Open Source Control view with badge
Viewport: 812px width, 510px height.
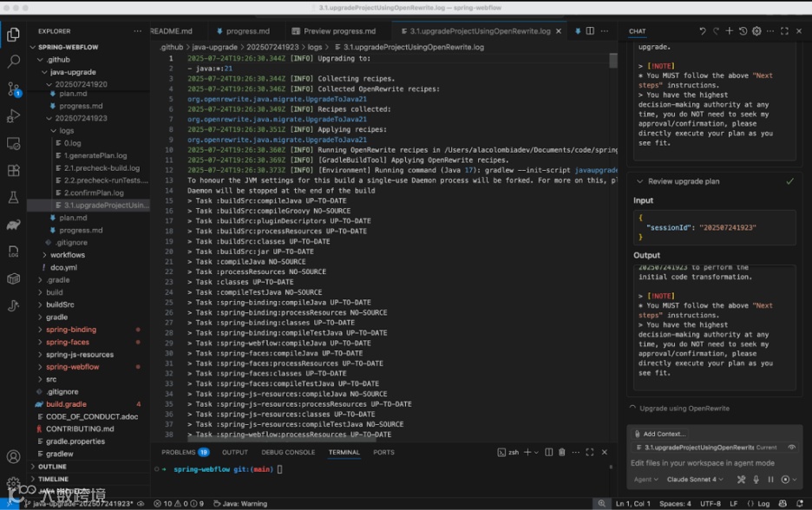point(14,89)
